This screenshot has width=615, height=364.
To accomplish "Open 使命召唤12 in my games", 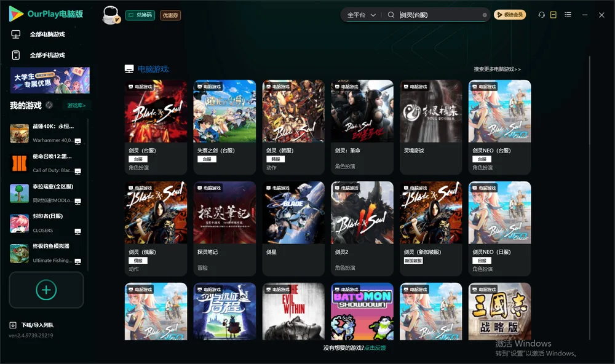I will [x=46, y=163].
